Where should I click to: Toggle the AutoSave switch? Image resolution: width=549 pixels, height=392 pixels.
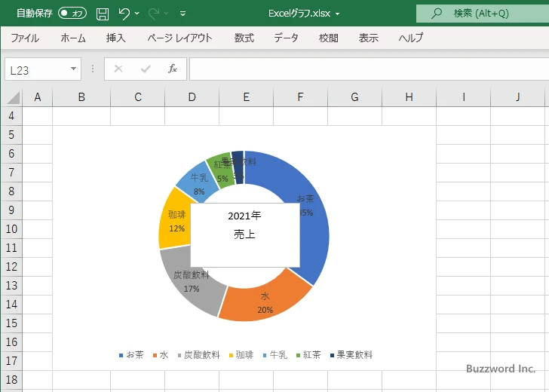pyautogui.click(x=72, y=14)
